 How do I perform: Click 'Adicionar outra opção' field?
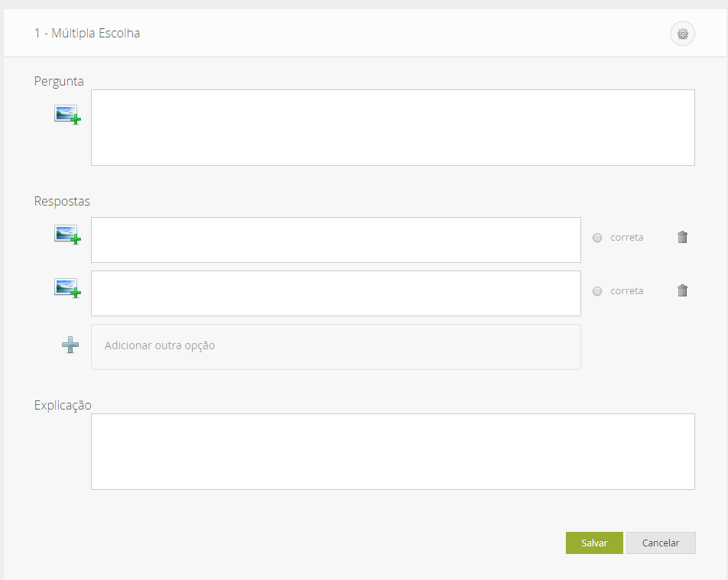tap(336, 346)
